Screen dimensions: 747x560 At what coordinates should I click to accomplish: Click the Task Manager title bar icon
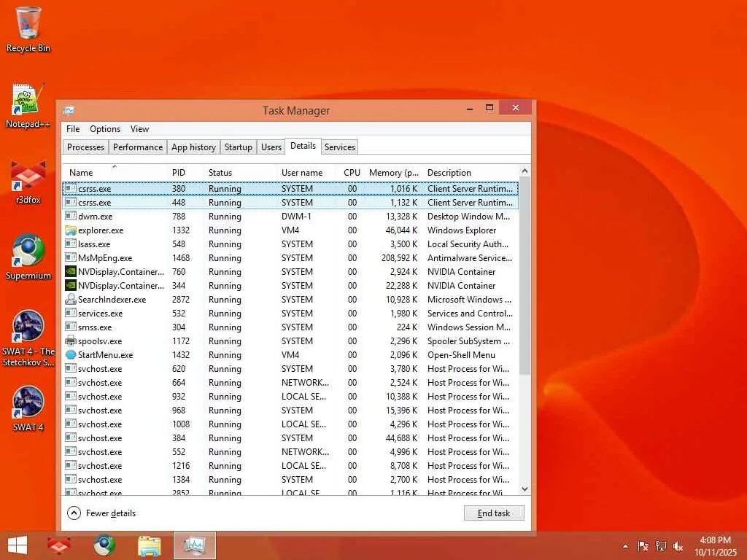69,111
